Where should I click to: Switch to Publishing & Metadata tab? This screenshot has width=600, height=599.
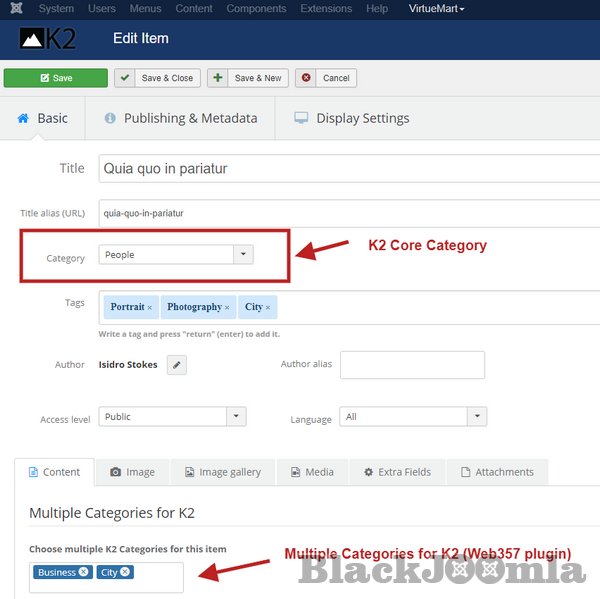click(x=180, y=118)
